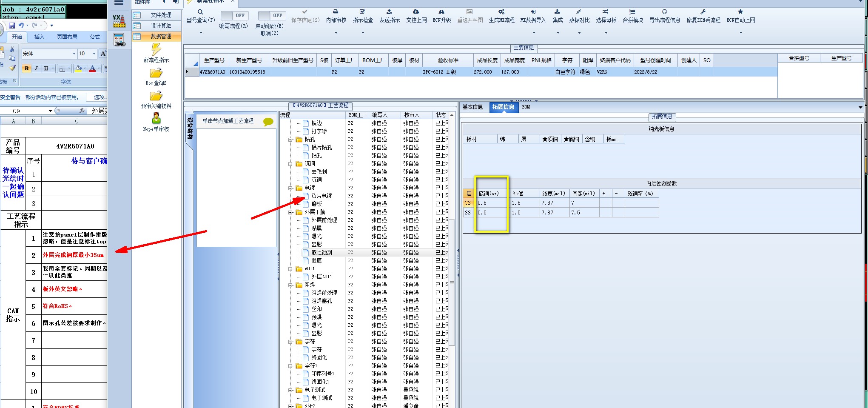This screenshot has height=408, width=868.
Task: Click 导出流程信息 smiley icon
Action: click(664, 12)
